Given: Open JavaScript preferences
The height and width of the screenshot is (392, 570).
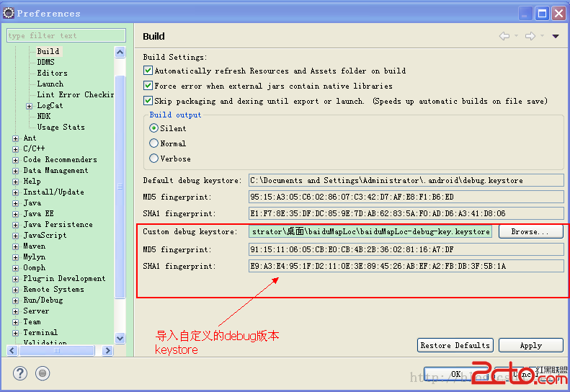Looking at the screenshot, I should pyautogui.click(x=45, y=236).
